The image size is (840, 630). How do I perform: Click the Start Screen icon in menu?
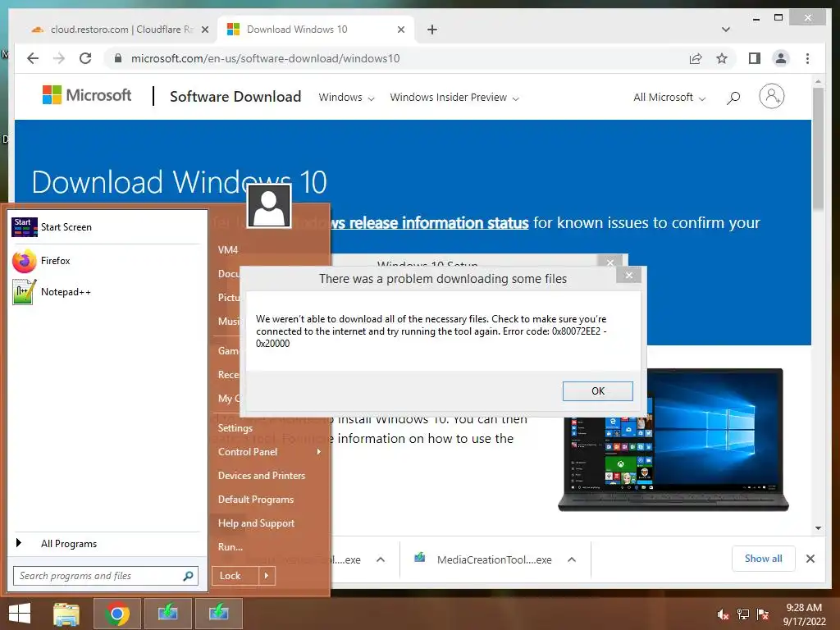click(24, 227)
